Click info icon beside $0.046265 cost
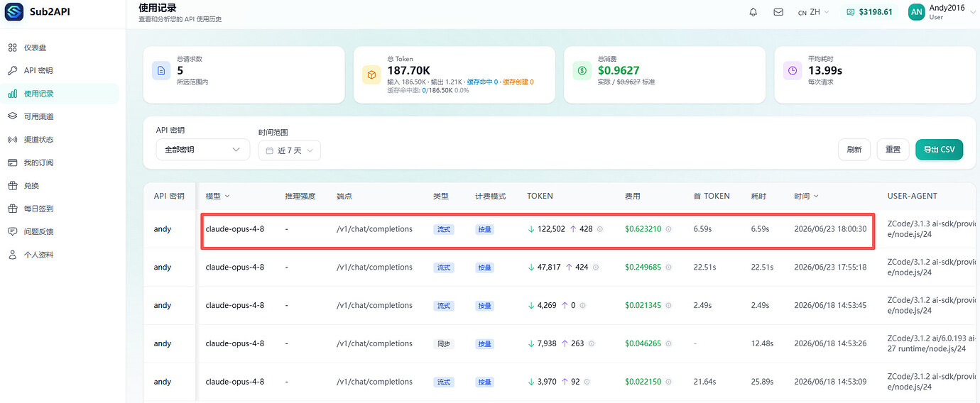The width and height of the screenshot is (980, 403). 668,343
